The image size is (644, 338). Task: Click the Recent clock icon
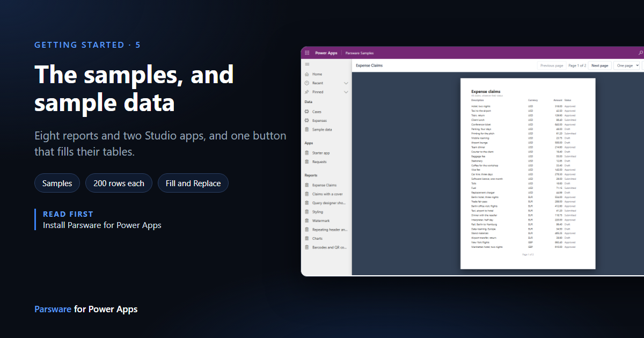coord(306,83)
